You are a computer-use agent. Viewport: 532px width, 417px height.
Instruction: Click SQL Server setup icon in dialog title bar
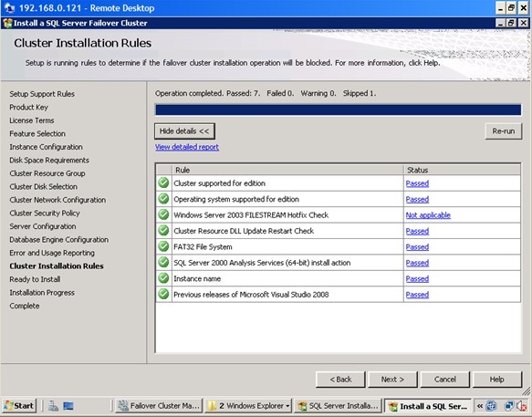tap(7, 23)
